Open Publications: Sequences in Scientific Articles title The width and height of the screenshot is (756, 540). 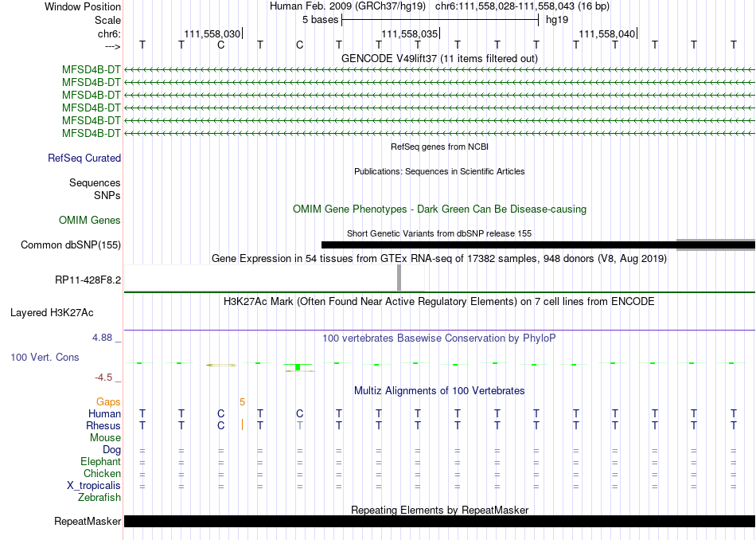[439, 171]
